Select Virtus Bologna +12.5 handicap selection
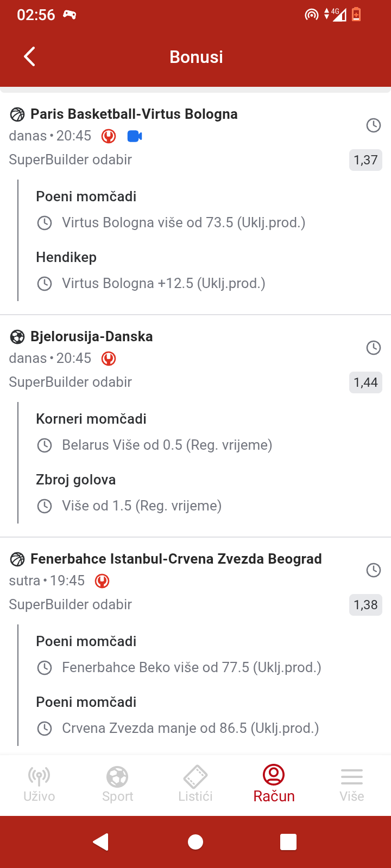Viewport: 391px width, 868px height. tap(163, 283)
